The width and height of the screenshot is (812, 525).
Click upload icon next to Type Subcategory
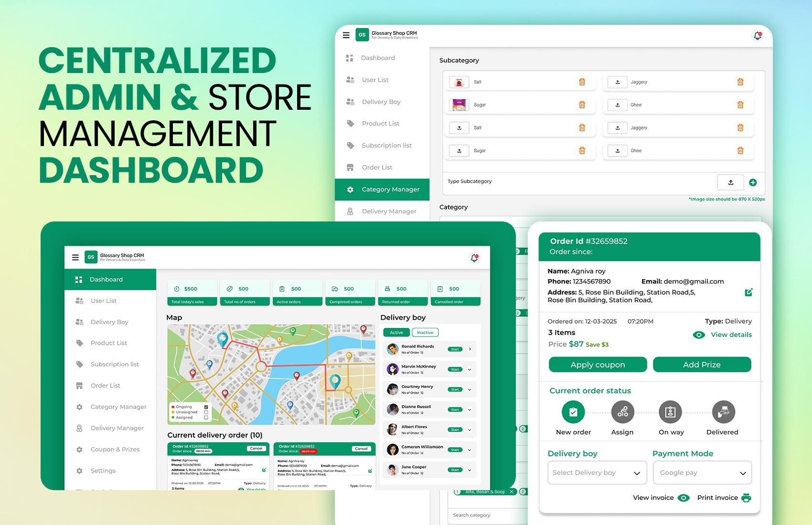click(x=730, y=182)
